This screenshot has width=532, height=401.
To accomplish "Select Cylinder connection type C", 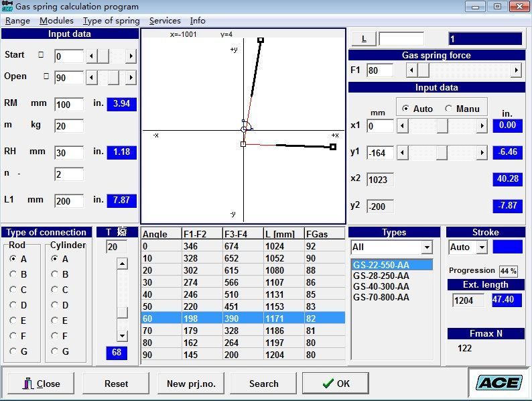I will coord(54,290).
